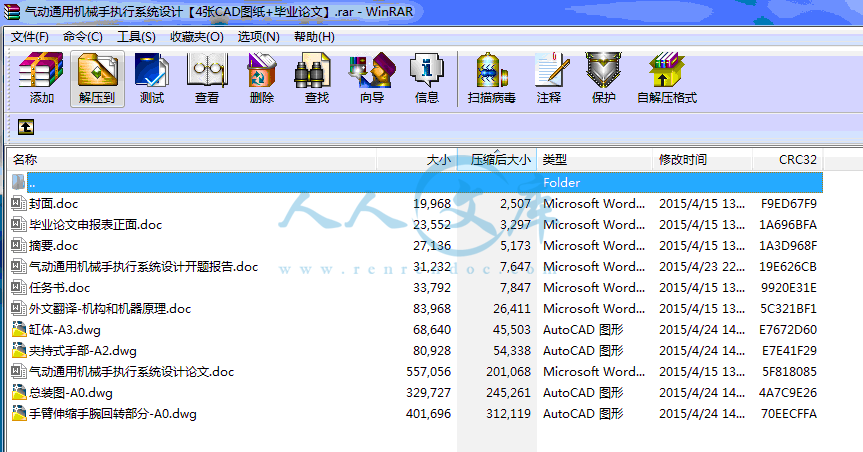Select file name 气动通用机械手执行系统设计开题报告.doc
Image resolution: width=863 pixels, height=452 pixels.
(143, 266)
